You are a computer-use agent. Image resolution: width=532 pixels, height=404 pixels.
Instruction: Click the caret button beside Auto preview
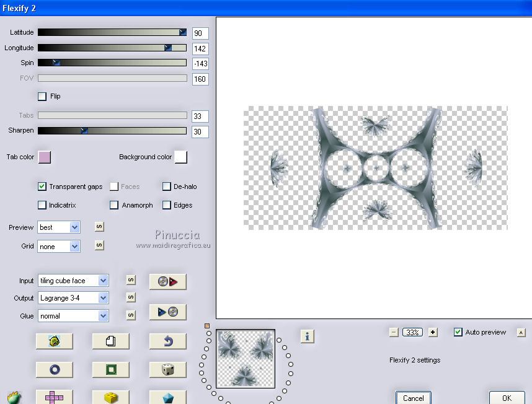[x=521, y=333]
